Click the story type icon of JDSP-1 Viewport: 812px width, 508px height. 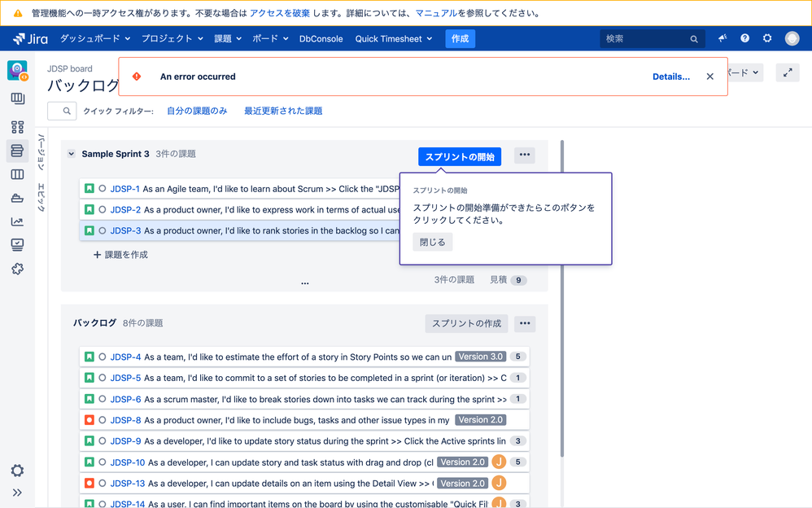click(89, 189)
